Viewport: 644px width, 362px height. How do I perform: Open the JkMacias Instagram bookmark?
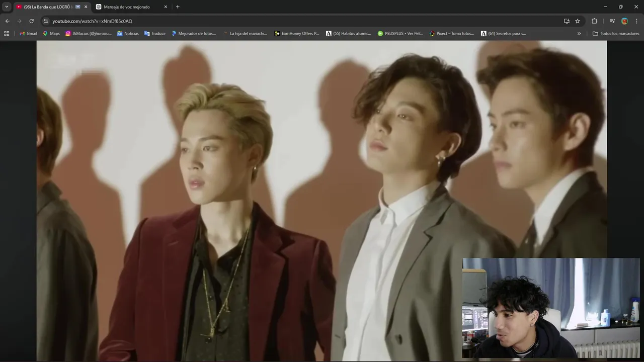(89, 34)
